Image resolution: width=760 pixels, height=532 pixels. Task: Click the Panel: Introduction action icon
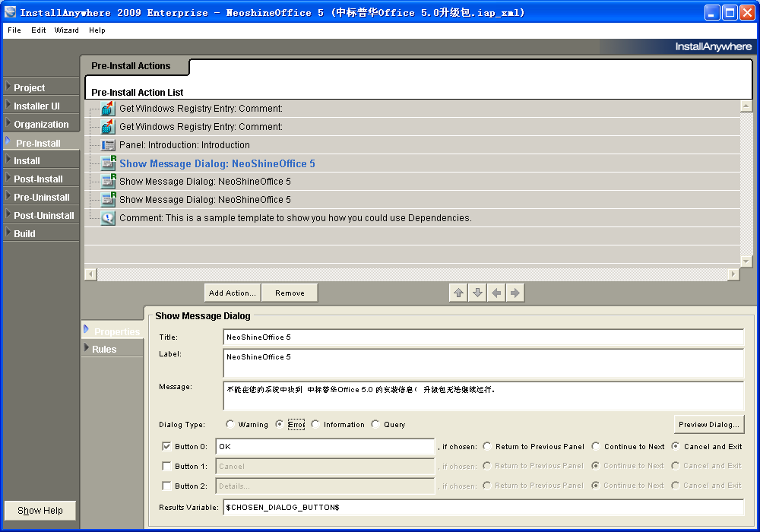108,145
